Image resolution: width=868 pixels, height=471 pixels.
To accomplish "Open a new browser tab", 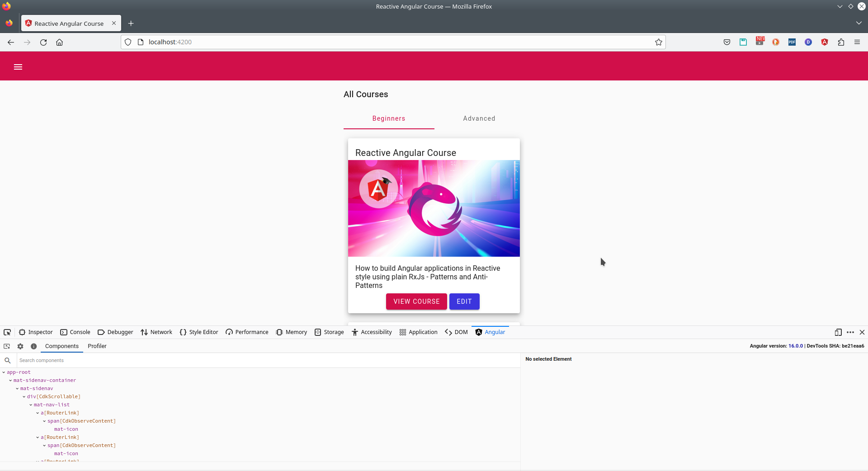I will point(131,24).
